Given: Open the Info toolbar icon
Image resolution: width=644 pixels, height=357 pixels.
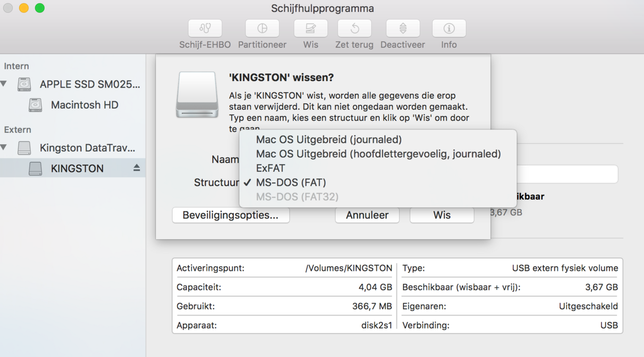Looking at the screenshot, I should click(x=449, y=29).
